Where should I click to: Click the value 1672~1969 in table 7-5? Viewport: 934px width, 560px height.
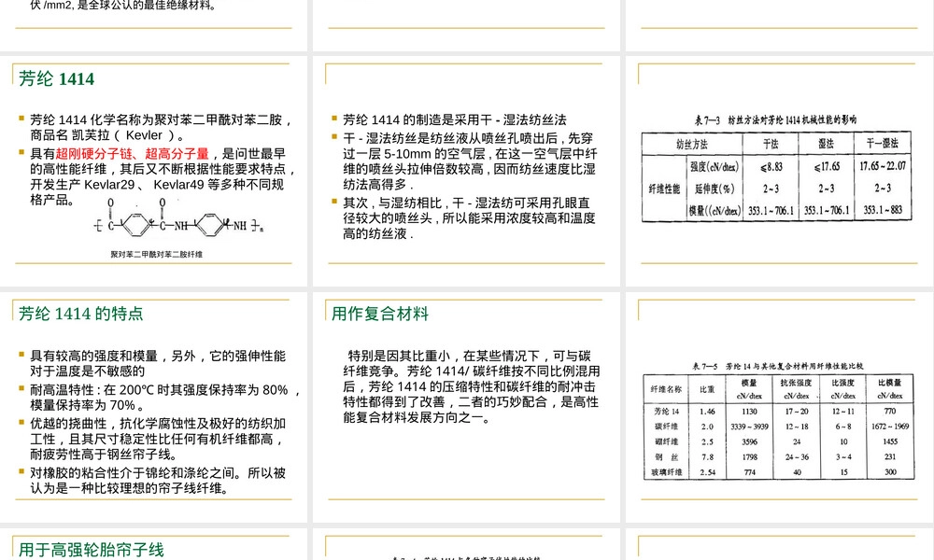pos(890,427)
